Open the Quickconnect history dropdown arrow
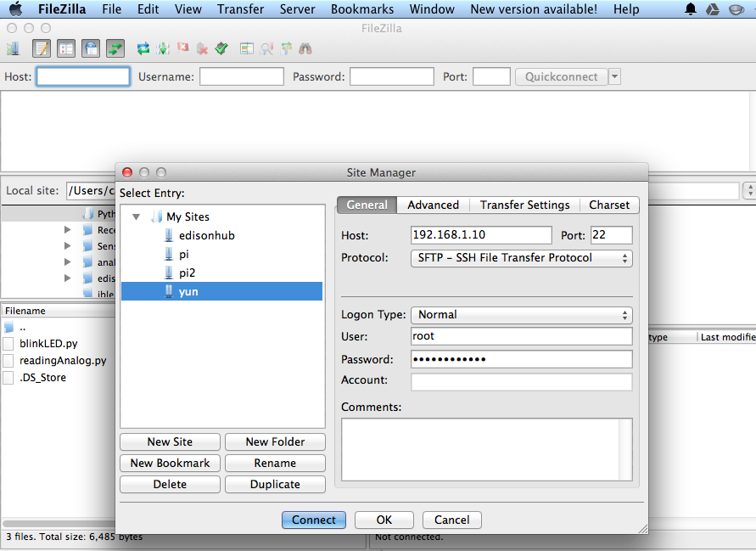The height and width of the screenshot is (551, 756). click(x=615, y=76)
